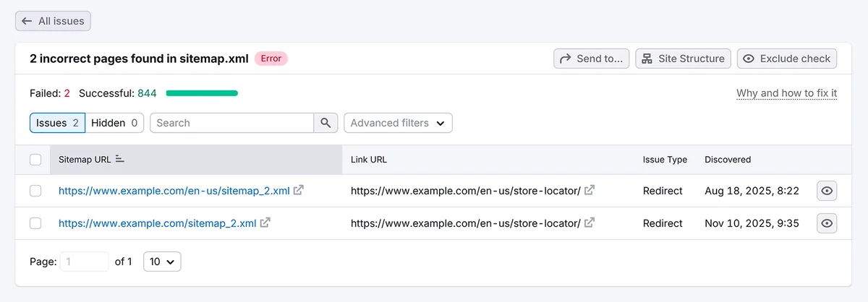Image resolution: width=868 pixels, height=302 pixels.
Task: Click the magnifier search icon button
Action: pyautogui.click(x=325, y=123)
